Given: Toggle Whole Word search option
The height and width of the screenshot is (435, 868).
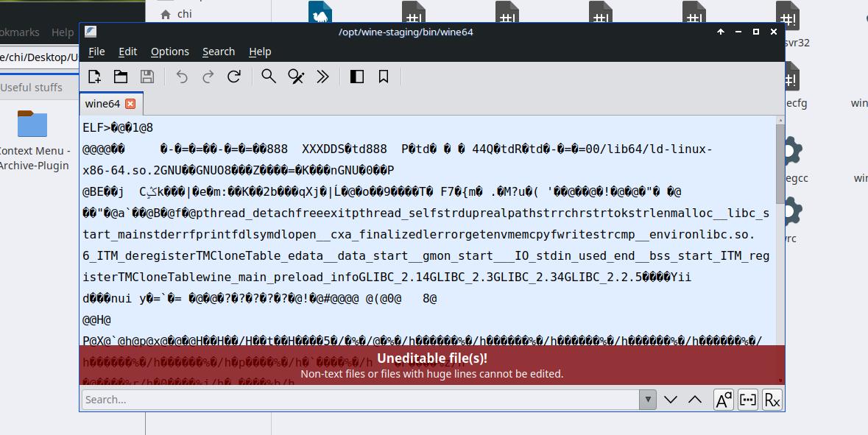Looking at the screenshot, I should 748,400.
